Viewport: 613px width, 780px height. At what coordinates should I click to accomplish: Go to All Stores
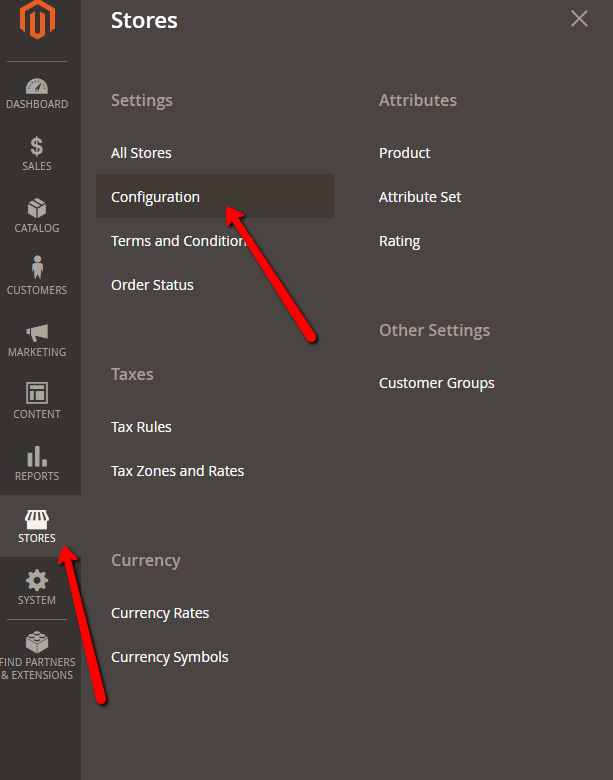click(141, 153)
